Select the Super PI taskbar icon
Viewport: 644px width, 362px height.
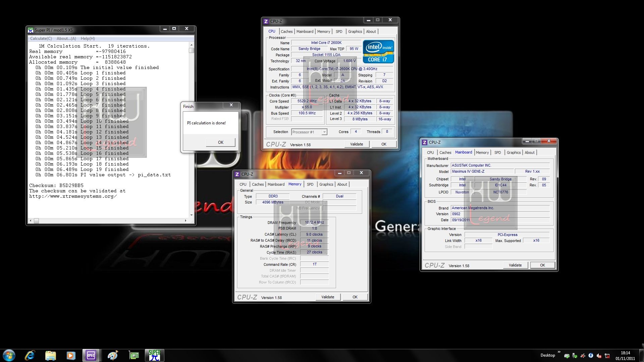155,355
